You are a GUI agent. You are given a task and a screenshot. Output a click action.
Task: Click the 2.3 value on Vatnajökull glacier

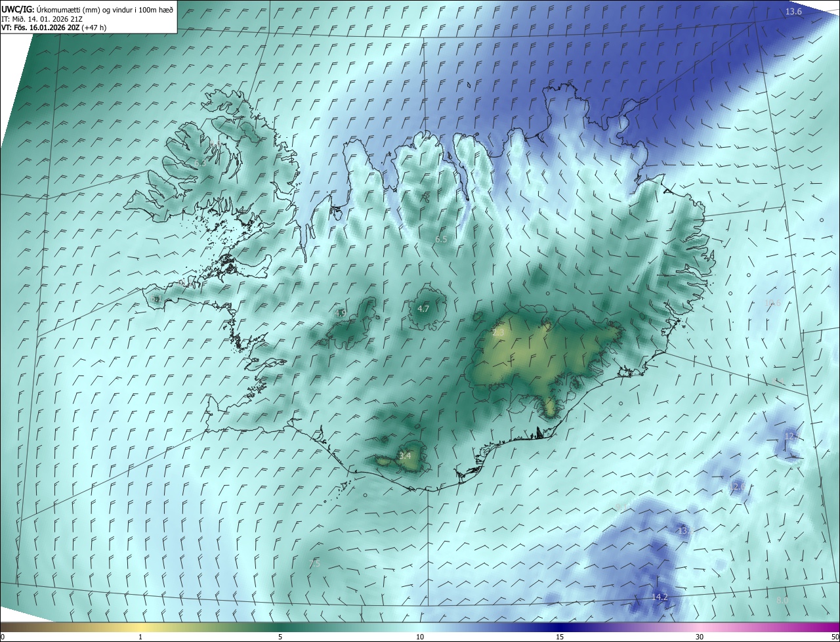[499, 333]
